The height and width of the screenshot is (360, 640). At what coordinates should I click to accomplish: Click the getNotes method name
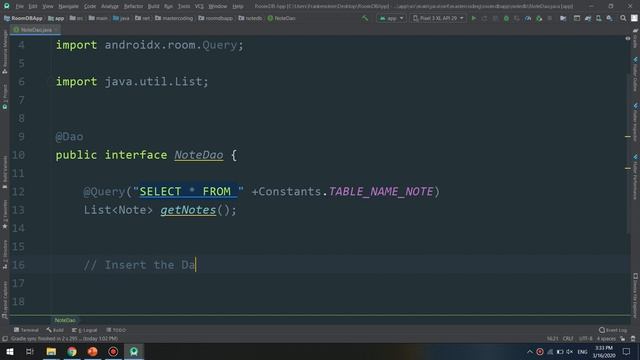pyautogui.click(x=188, y=210)
